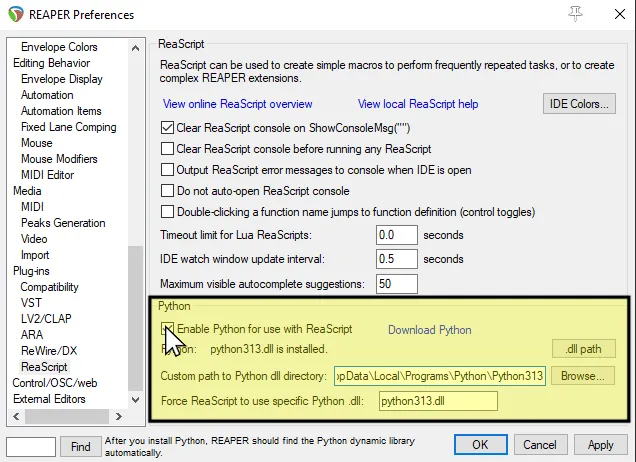Open MIDI page under Media
This screenshot has width=636, height=462.
32,207
